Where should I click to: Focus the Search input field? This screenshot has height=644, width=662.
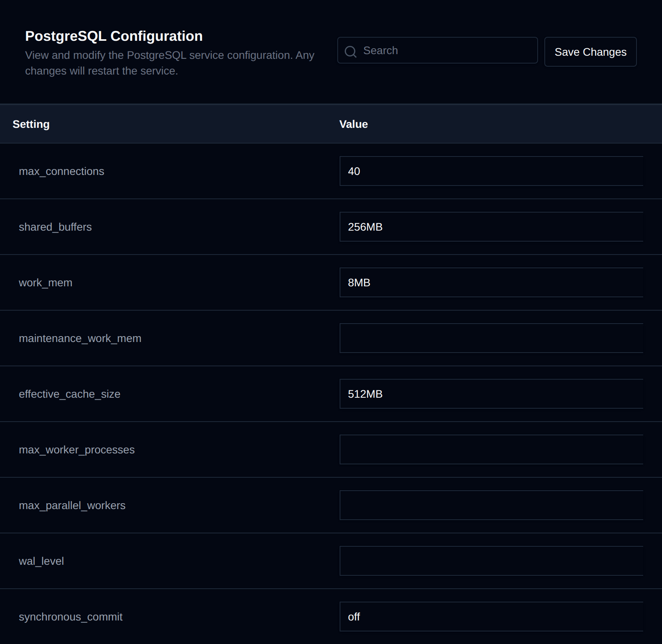(437, 50)
